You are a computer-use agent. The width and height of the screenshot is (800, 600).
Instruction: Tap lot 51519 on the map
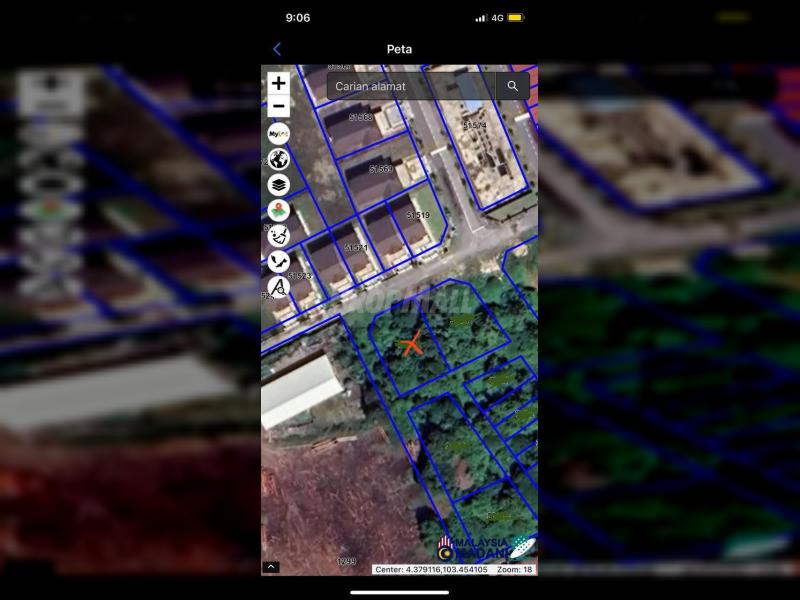418,215
